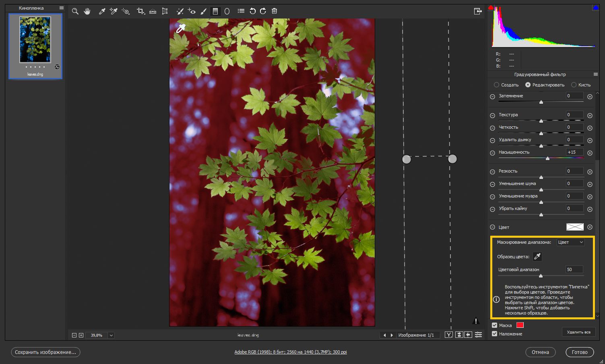The width and height of the screenshot is (605, 364).
Task: Select the Color Sampler tool
Action: [114, 11]
